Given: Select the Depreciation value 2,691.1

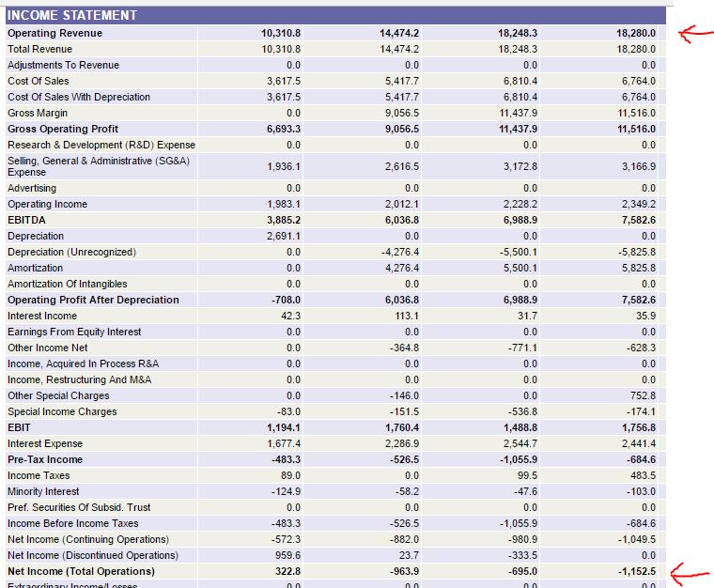Looking at the screenshot, I should tap(283, 236).
